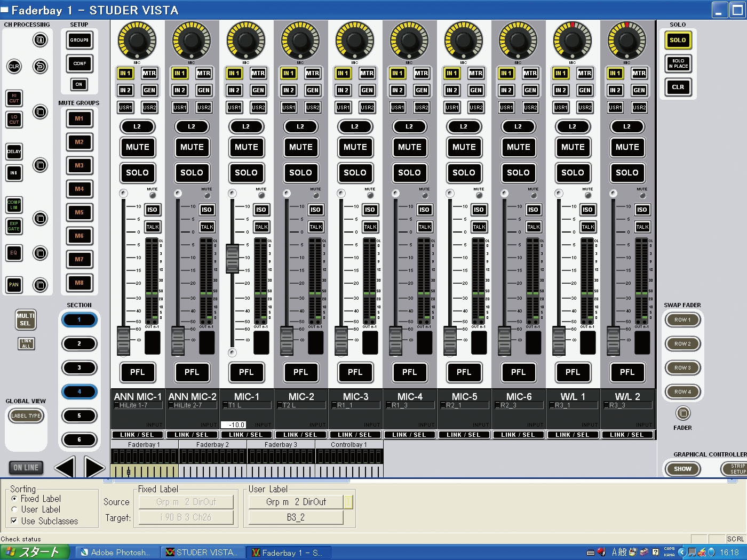This screenshot has width=747, height=560.
Task: Click the LABEL TYPE global view button
Action: pyautogui.click(x=26, y=415)
